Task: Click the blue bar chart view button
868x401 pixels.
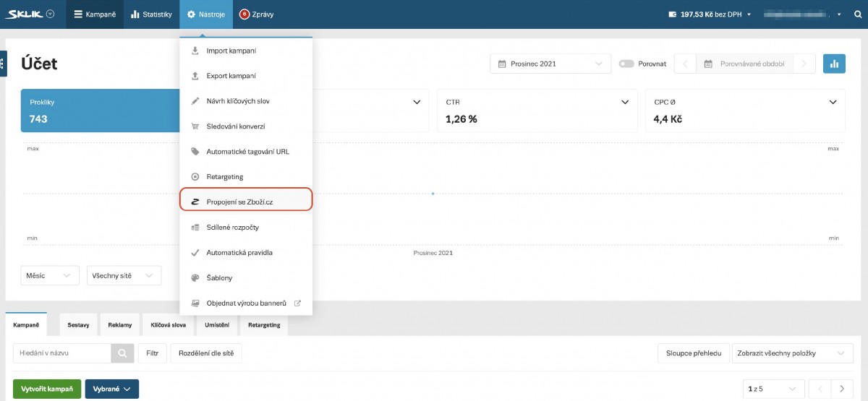Action: [834, 64]
